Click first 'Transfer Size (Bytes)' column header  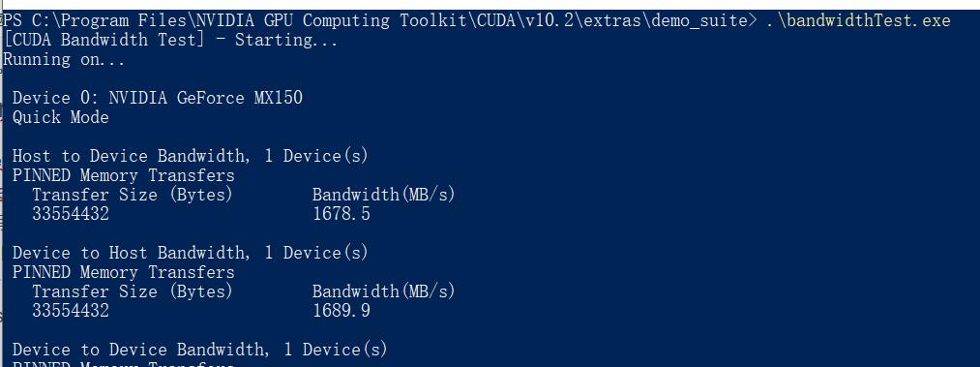tap(133, 195)
